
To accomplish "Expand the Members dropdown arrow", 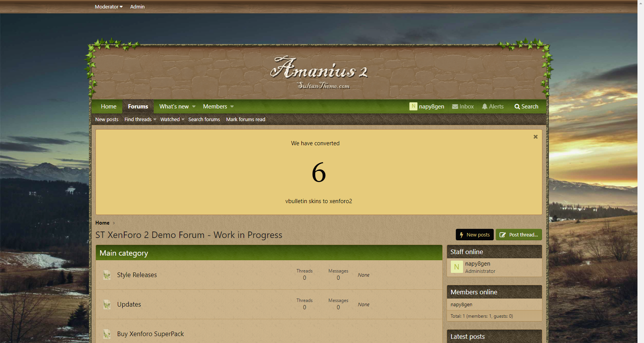I will (x=232, y=107).
